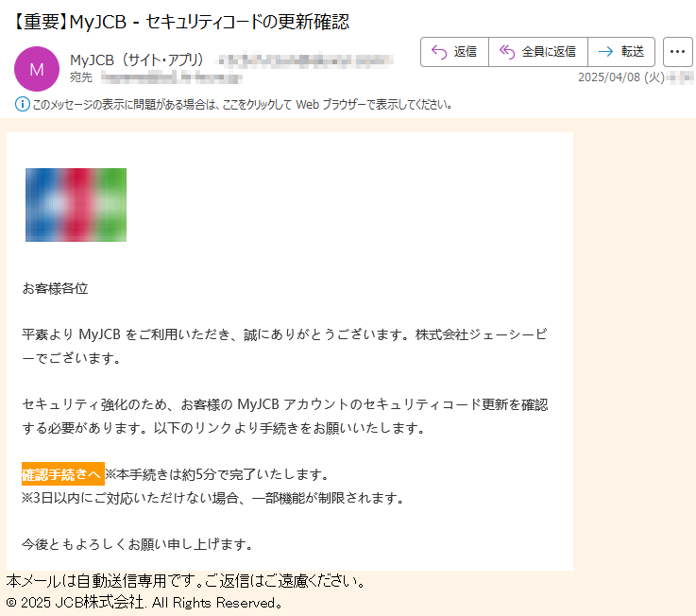Open the three-dots more actions menu
Viewport: 696px width, 616px height.
point(677,52)
